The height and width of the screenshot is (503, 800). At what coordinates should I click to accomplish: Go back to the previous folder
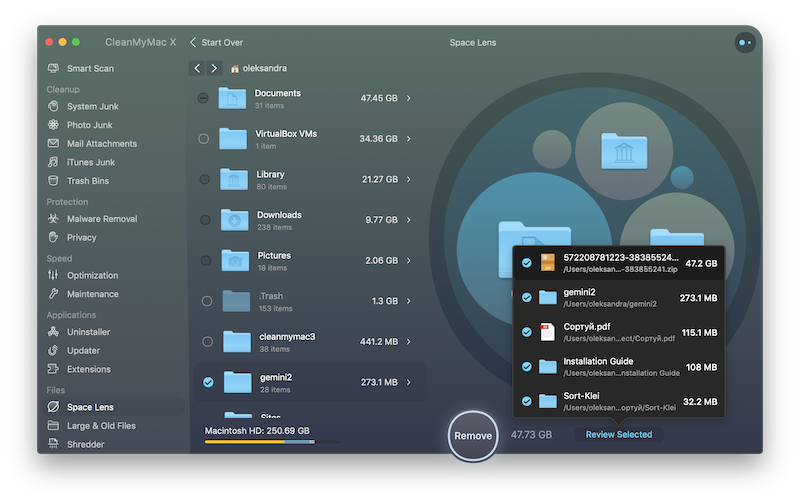[x=197, y=68]
